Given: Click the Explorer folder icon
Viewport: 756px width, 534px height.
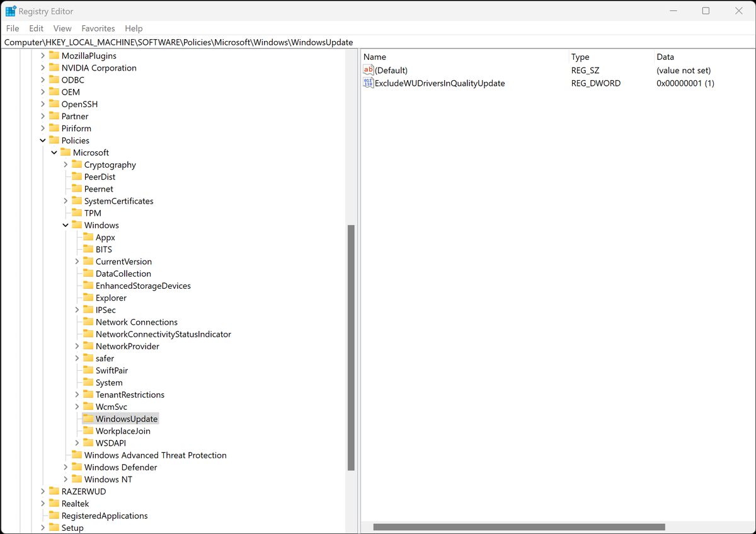Looking at the screenshot, I should click(88, 298).
